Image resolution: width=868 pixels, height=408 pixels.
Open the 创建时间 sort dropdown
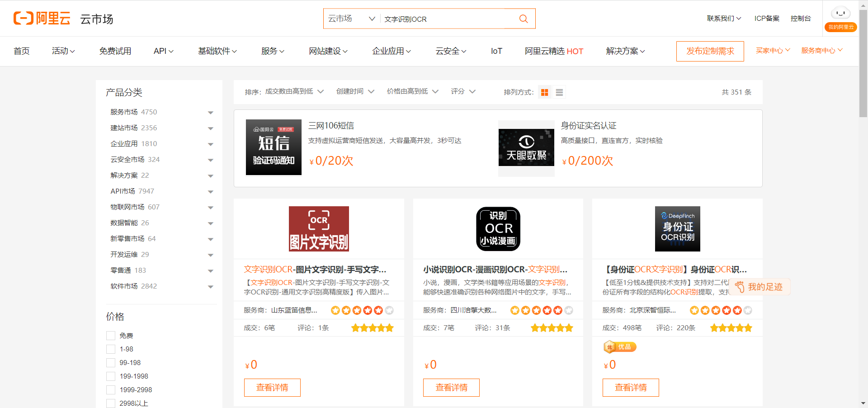coord(355,91)
